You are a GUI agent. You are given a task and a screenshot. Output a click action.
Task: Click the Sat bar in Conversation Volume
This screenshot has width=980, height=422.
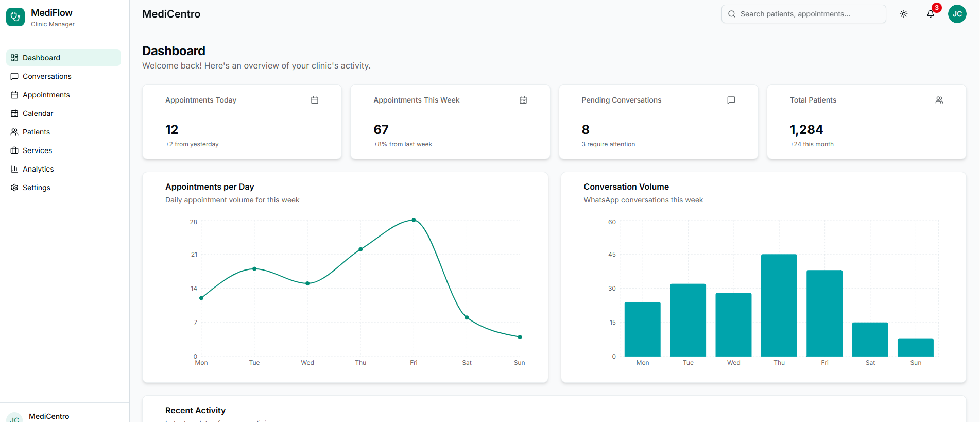tap(870, 340)
